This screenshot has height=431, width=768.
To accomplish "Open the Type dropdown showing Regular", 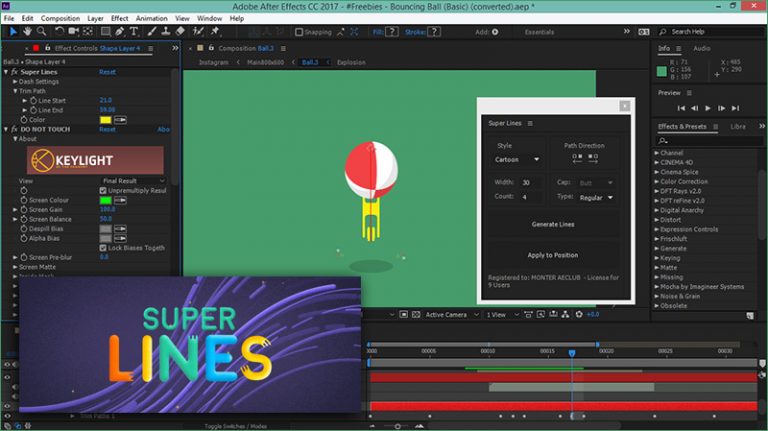I will (x=597, y=198).
